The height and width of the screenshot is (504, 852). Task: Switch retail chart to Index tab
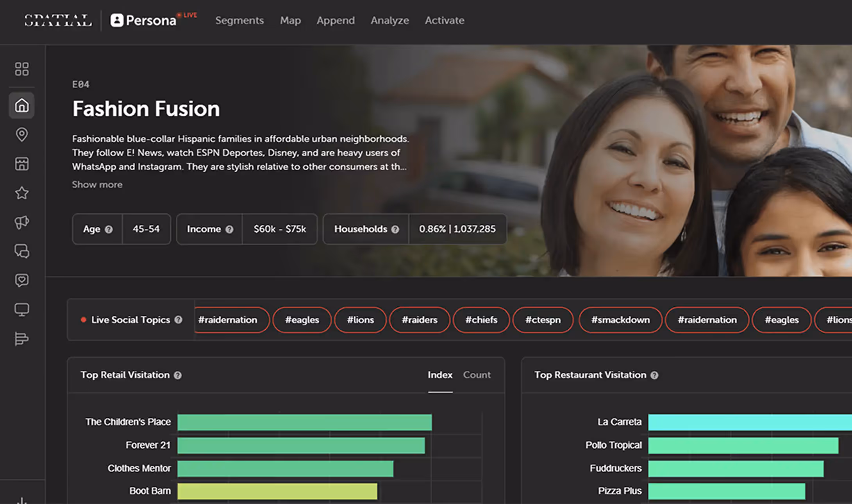(x=440, y=375)
